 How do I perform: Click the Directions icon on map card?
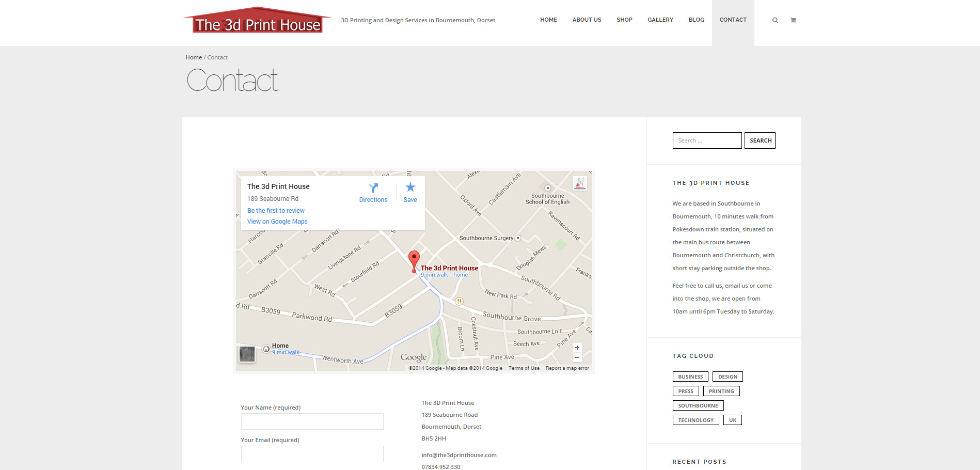click(x=373, y=188)
